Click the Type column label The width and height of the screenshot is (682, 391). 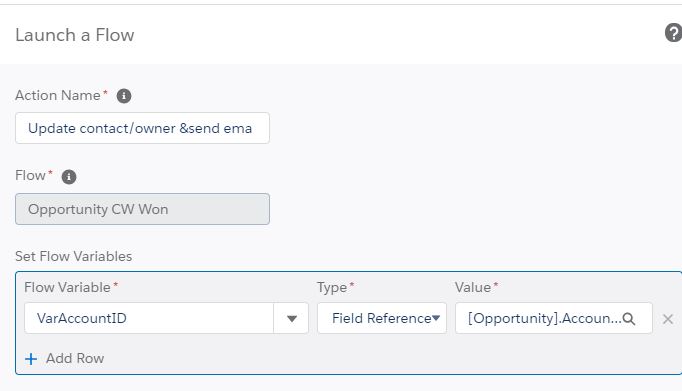[x=332, y=287]
